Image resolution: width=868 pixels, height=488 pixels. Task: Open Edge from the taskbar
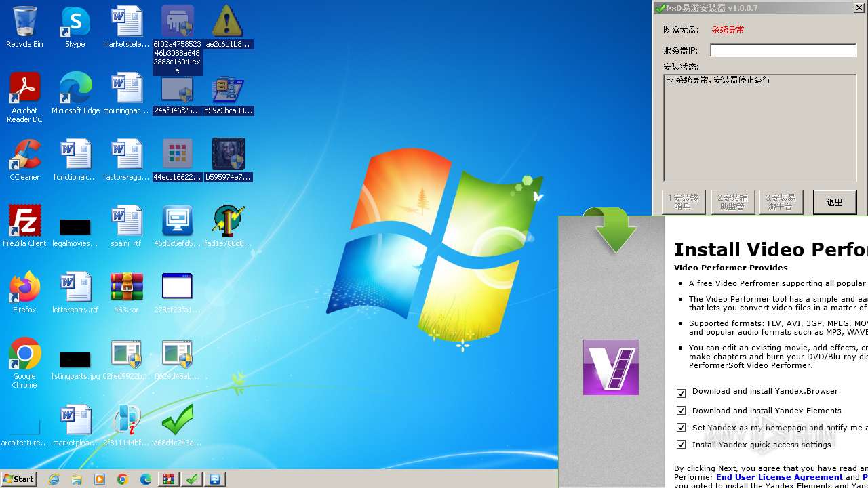point(146,479)
